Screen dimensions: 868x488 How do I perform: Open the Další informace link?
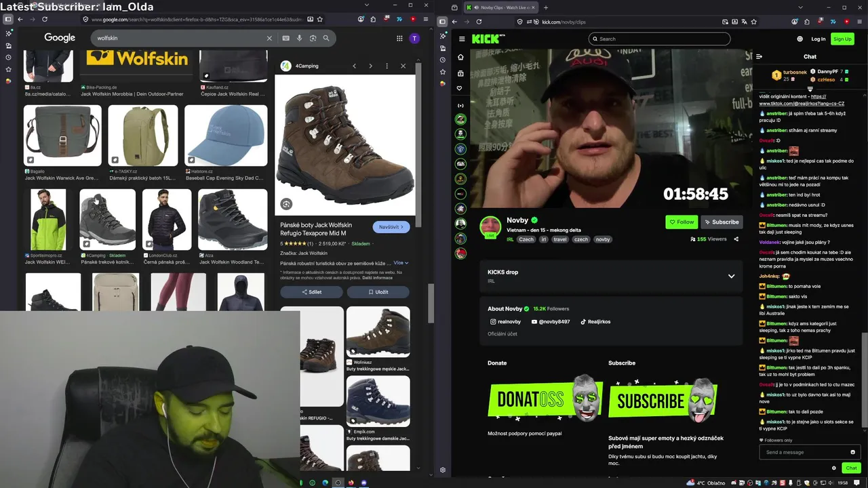[377, 278]
